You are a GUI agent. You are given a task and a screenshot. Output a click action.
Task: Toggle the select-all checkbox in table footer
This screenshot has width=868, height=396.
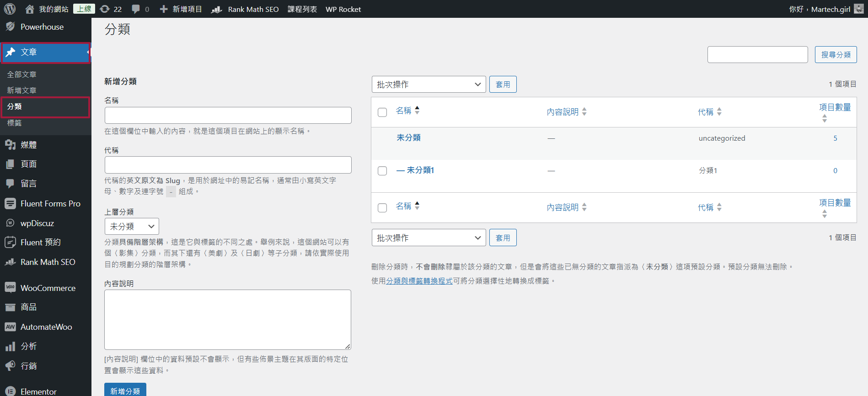click(382, 208)
